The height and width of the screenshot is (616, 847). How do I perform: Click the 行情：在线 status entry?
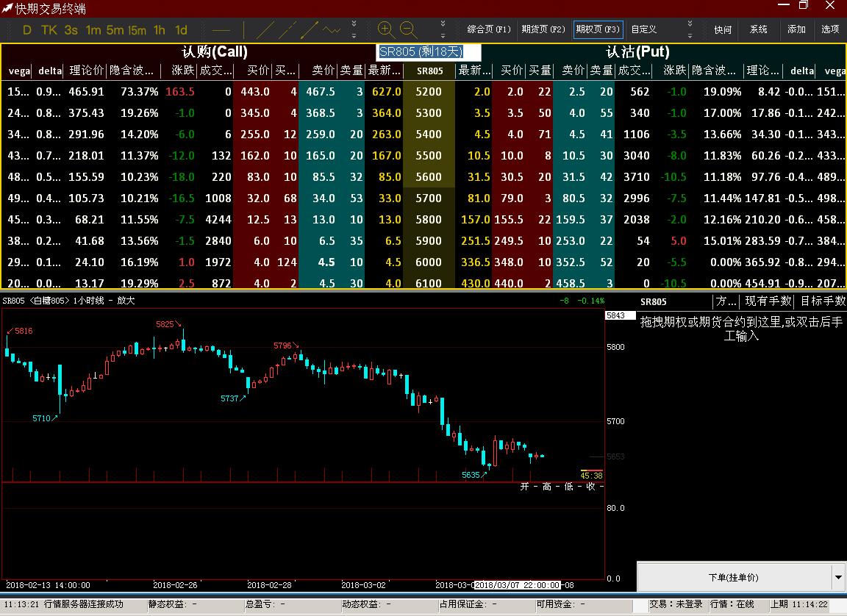click(732, 604)
